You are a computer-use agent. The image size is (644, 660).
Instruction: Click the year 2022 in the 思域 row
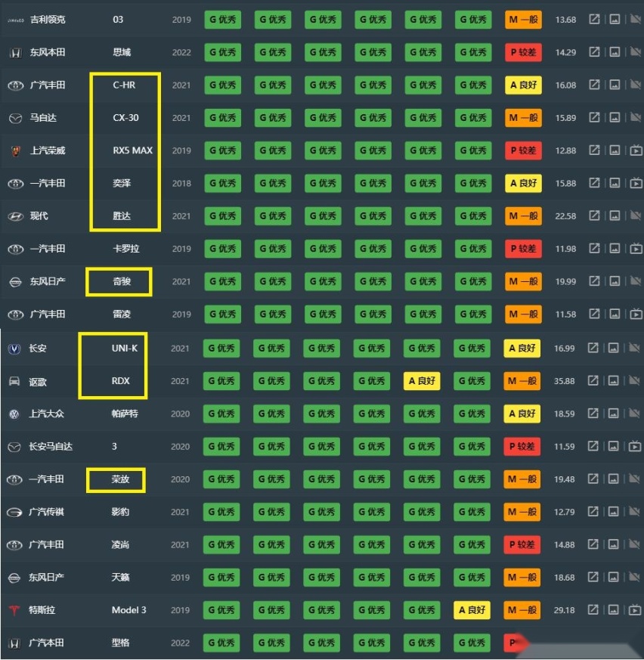181,52
